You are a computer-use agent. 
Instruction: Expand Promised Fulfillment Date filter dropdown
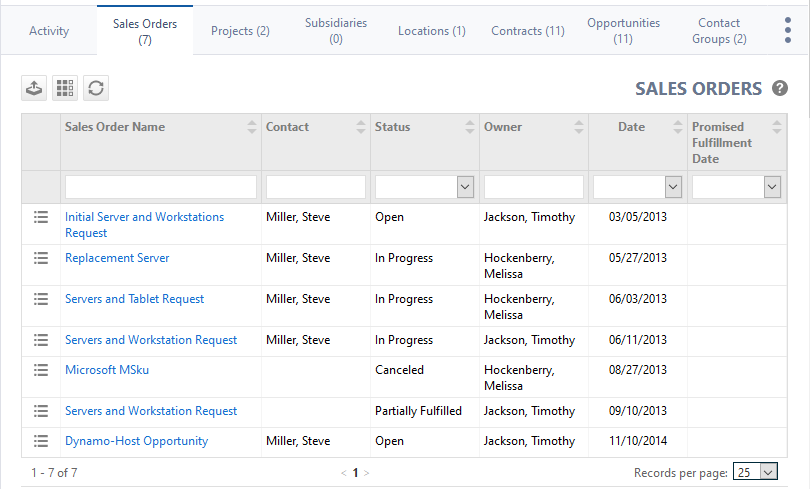(x=772, y=187)
